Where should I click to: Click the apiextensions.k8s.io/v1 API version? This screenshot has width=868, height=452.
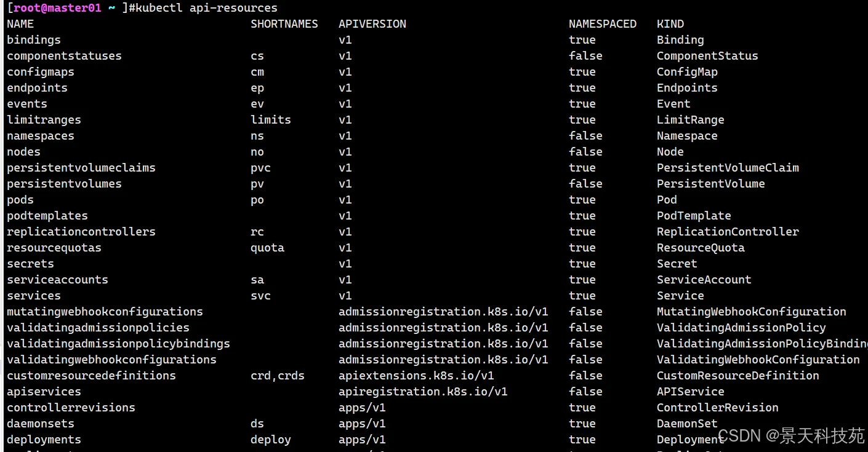coord(416,376)
